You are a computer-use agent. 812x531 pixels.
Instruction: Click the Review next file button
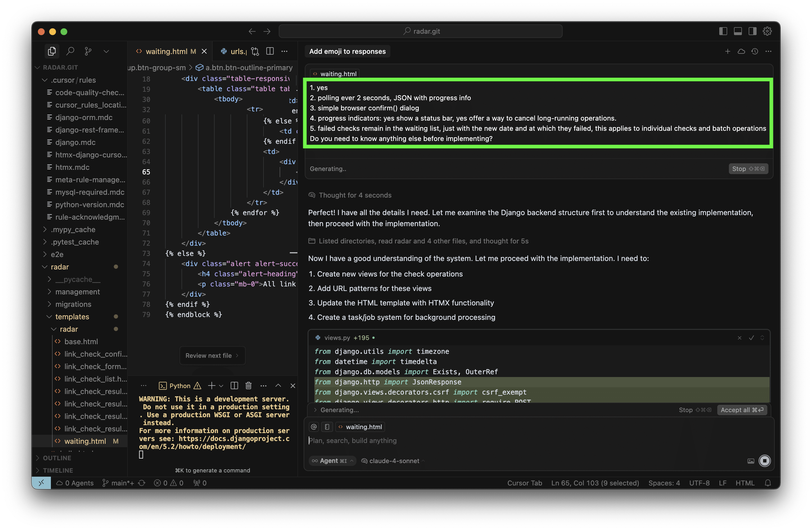[212, 356]
